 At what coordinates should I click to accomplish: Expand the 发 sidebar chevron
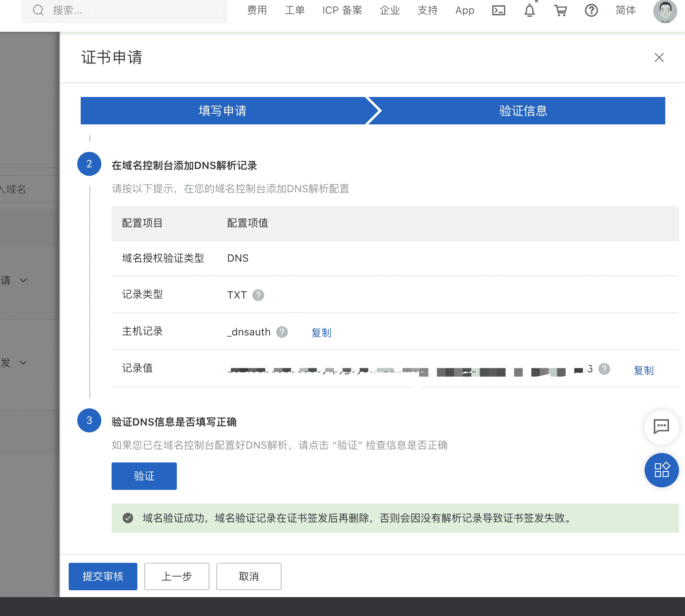[x=23, y=363]
